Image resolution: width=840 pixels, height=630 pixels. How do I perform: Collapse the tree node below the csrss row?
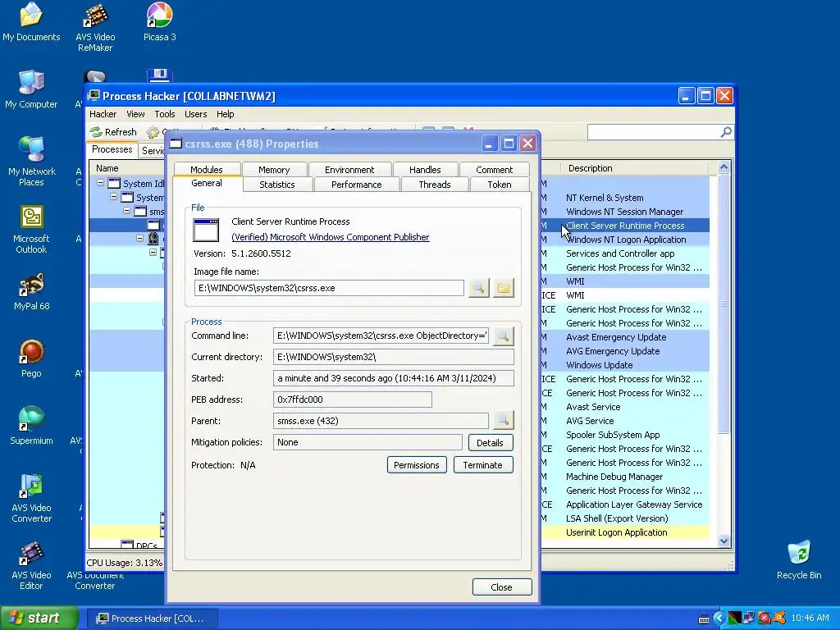point(139,238)
